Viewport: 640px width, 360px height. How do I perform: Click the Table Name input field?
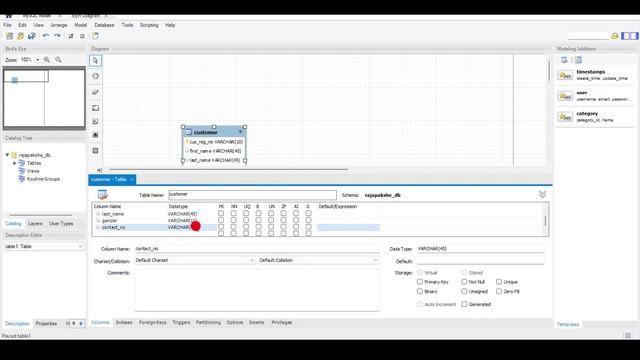[x=252, y=195]
